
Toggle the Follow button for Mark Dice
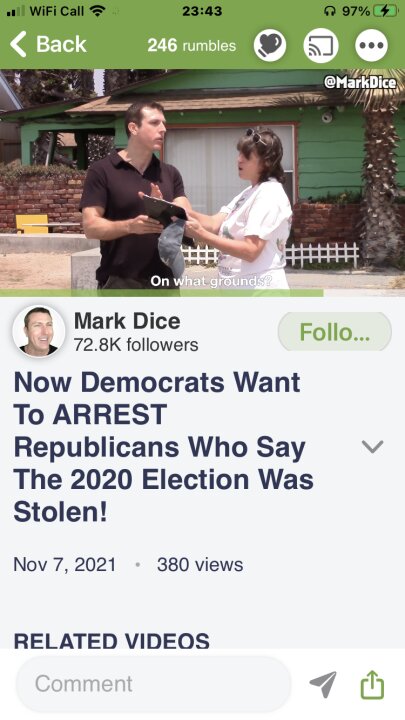click(334, 332)
